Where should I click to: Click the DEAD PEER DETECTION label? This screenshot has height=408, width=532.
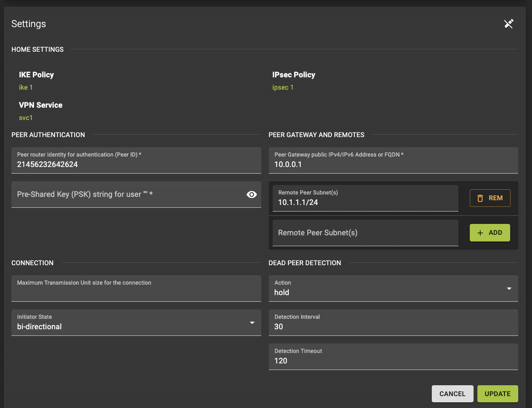point(304,263)
